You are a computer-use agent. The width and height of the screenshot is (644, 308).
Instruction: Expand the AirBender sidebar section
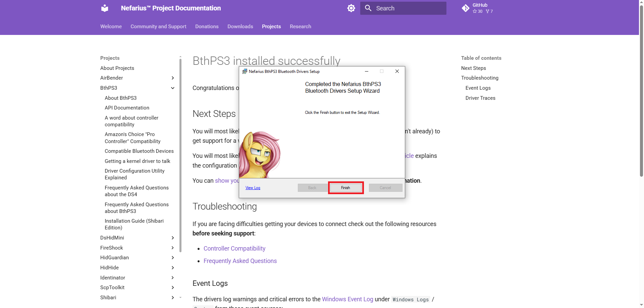[173, 78]
